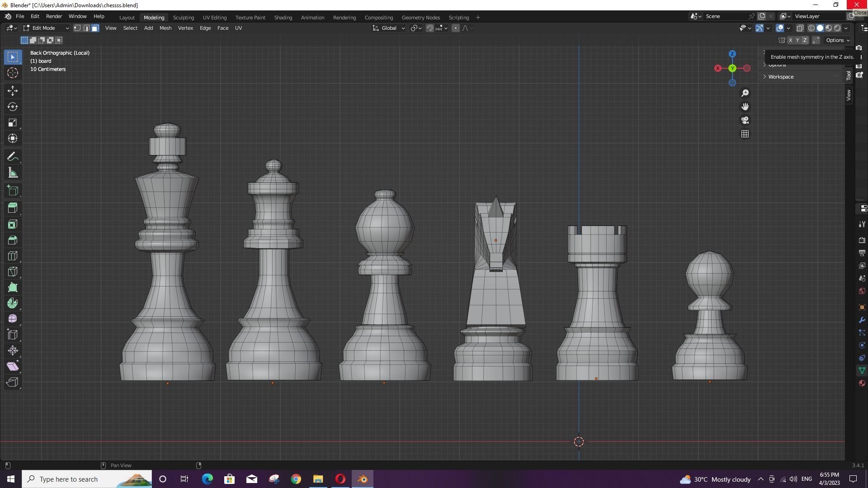This screenshot has width=868, height=488.
Task: Select the Select Box tool
Action: pos(13,57)
